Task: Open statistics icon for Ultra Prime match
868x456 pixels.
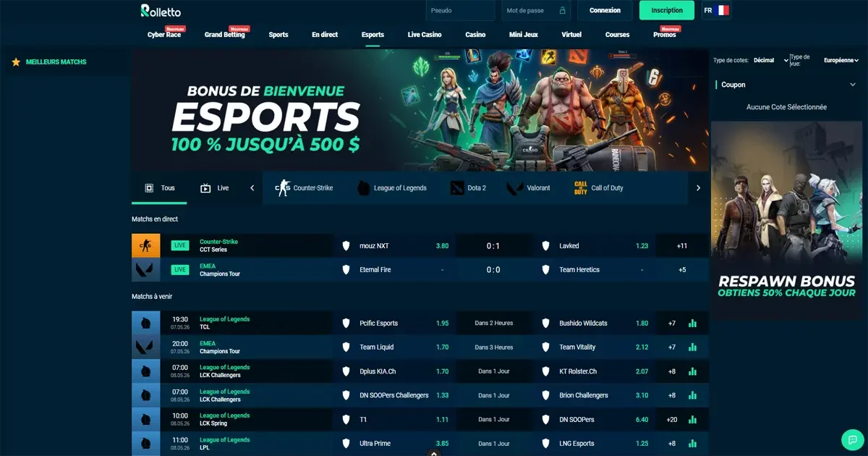Action: (x=692, y=444)
